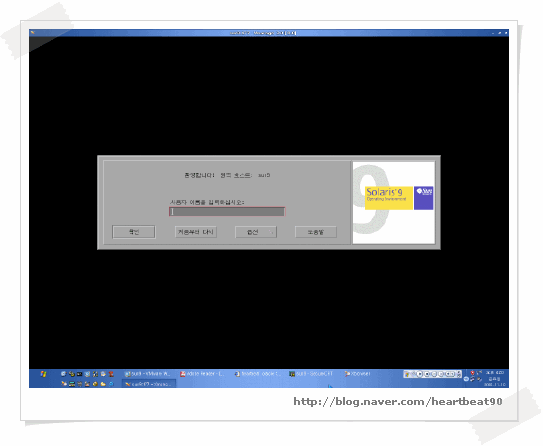Open the 옵션 (Options) dropdown menu
Screen dimensions: 543x446
pyautogui.click(x=256, y=232)
